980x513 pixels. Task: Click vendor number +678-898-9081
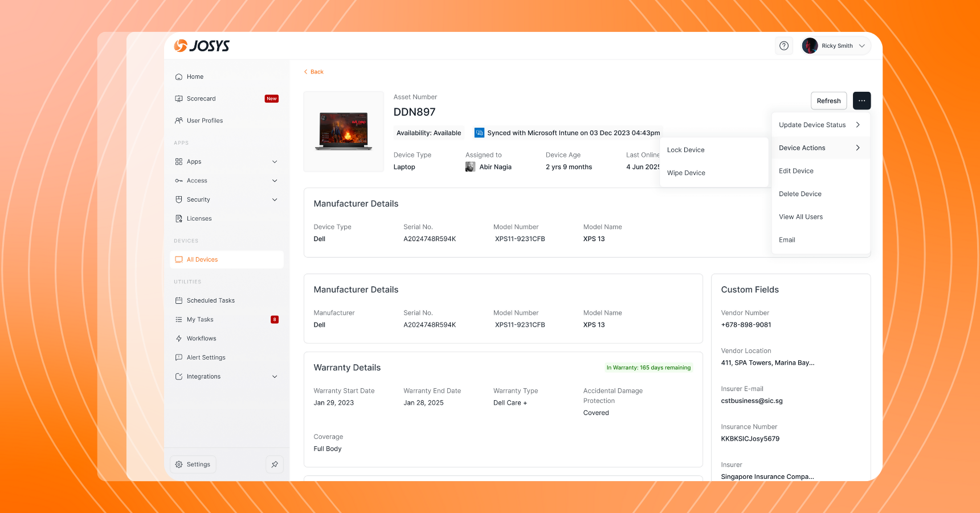[746, 325]
